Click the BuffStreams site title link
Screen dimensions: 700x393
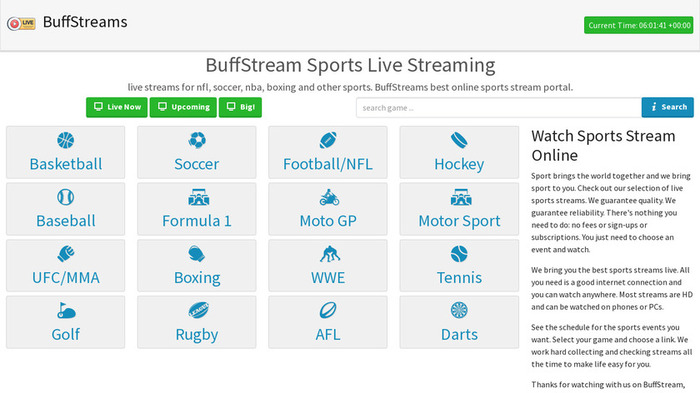[x=85, y=22]
